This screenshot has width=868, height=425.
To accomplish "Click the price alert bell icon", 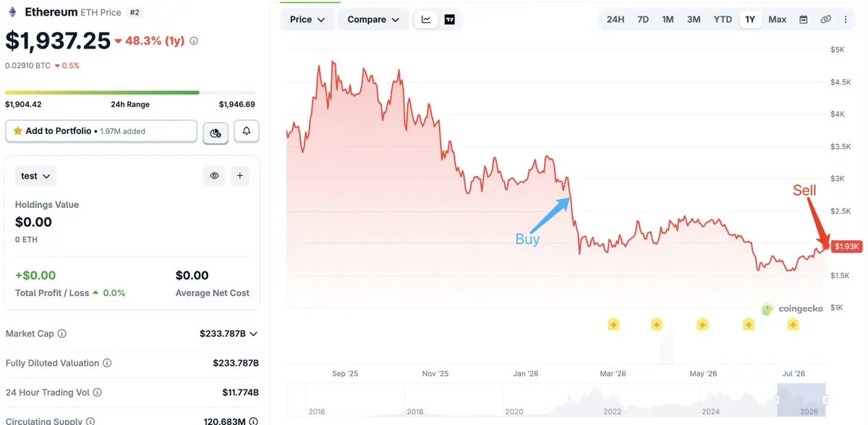I will (x=247, y=131).
